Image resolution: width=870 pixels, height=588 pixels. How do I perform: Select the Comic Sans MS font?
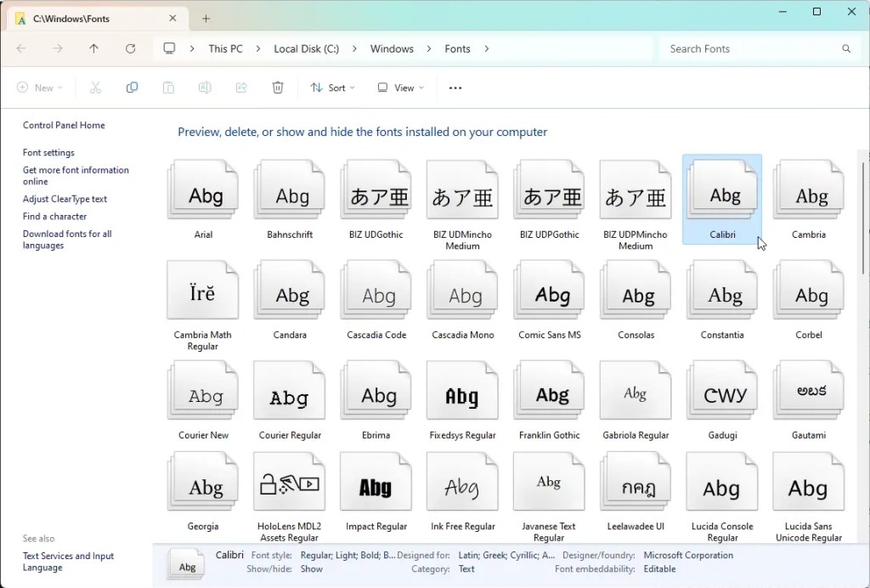click(x=550, y=290)
